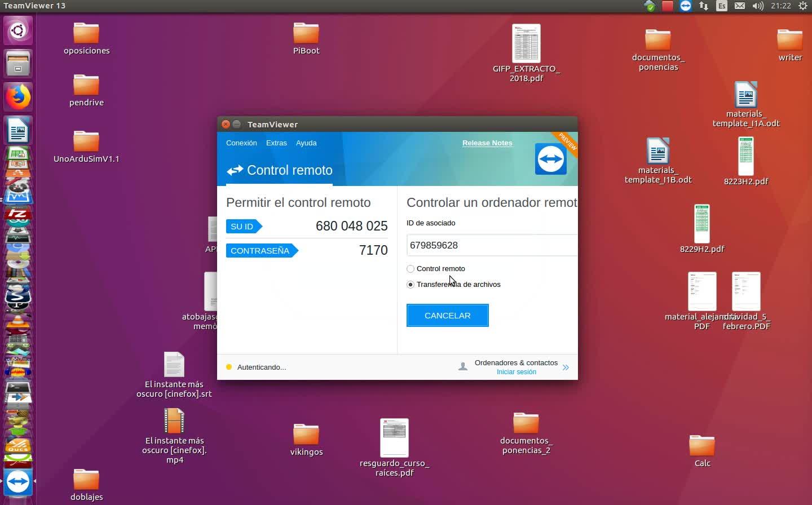Select the actividad_5_febrero.PDF file
Screen dimensions: 812x505
[747, 300]
